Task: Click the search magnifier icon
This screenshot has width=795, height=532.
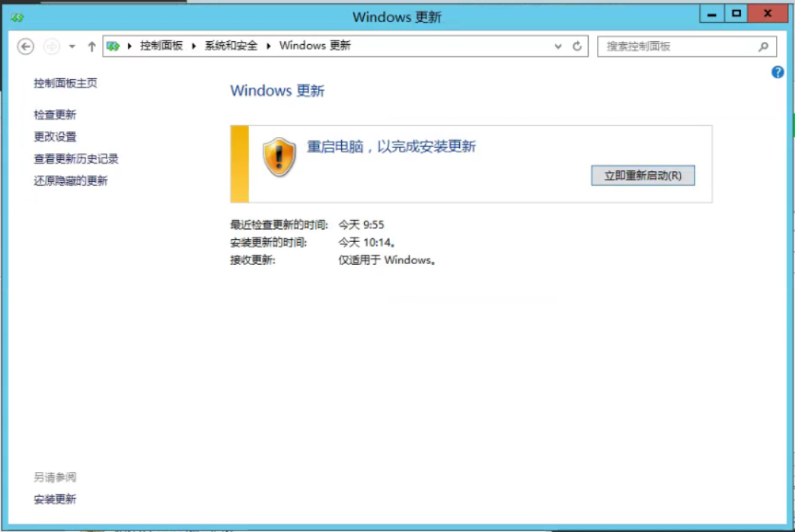Action: 763,46
